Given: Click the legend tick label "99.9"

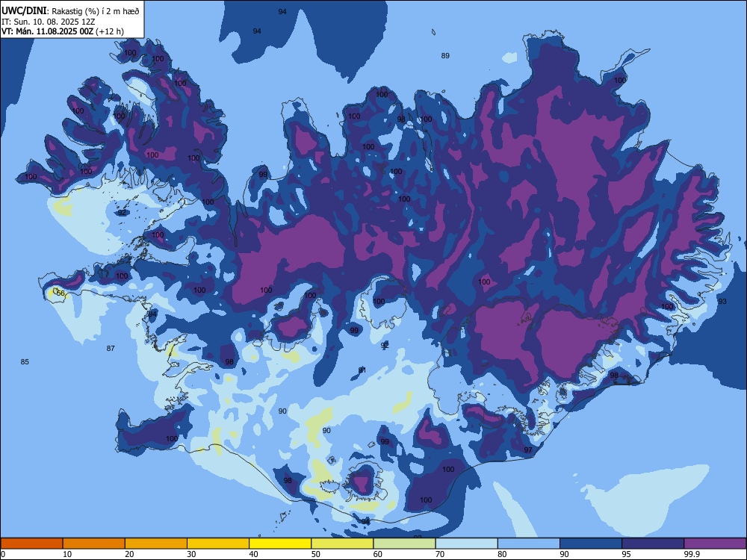Looking at the screenshot, I should pos(691,554).
